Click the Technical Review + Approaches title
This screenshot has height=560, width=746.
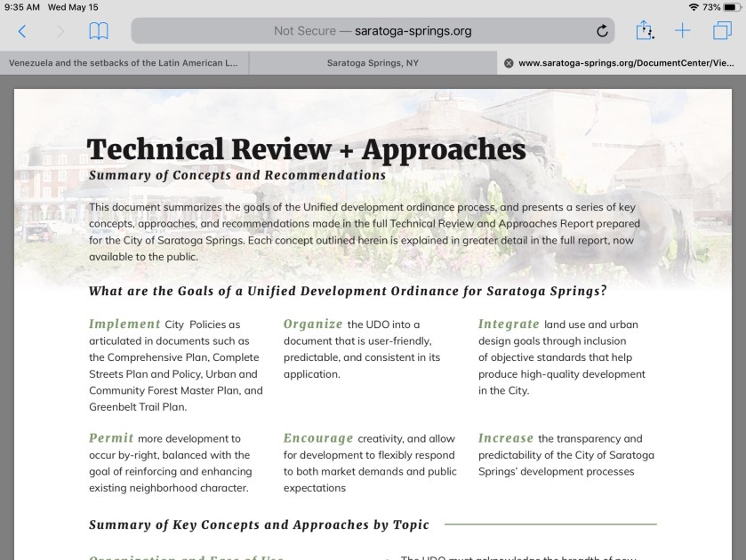(306, 148)
